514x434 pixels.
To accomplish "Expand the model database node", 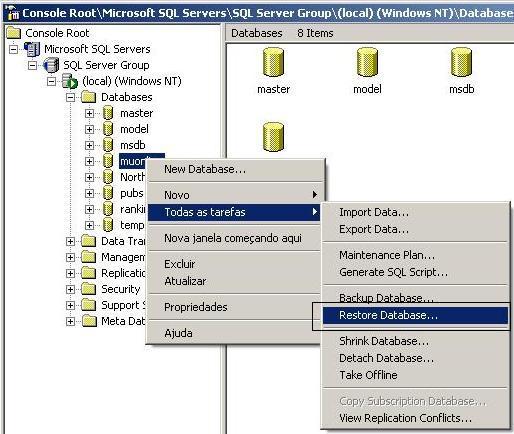I will 89,129.
